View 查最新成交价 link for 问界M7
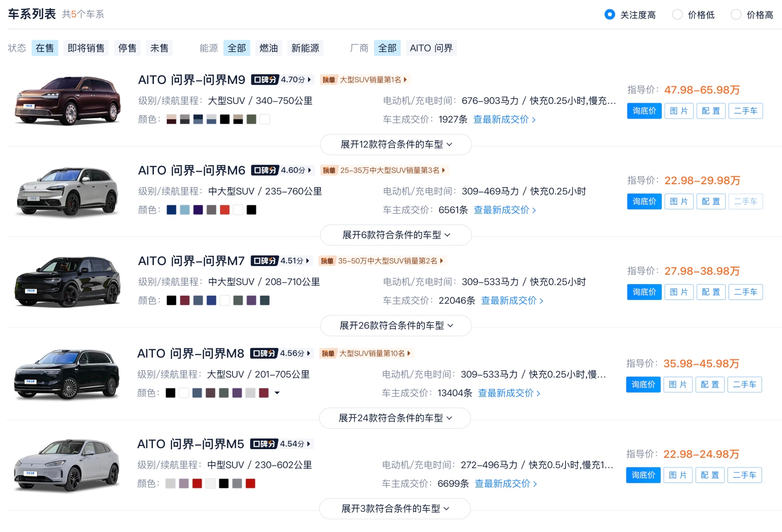The width and height of the screenshot is (782, 532). click(512, 300)
